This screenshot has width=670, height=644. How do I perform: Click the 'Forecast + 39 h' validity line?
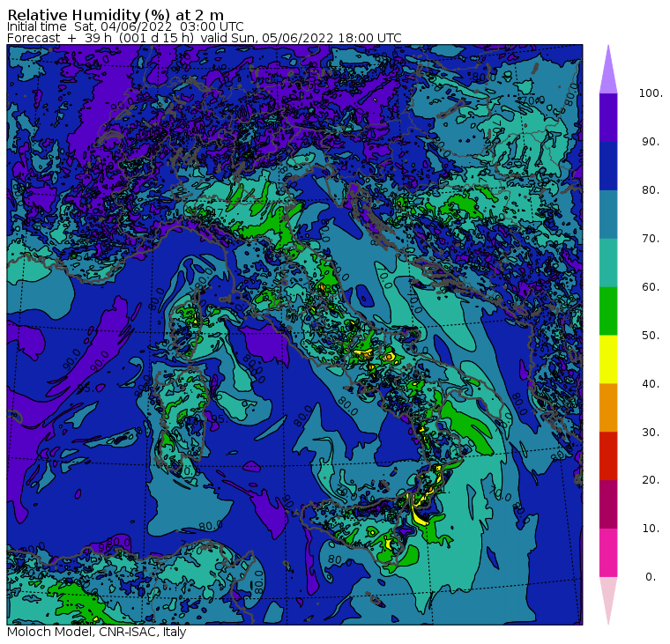coord(205,38)
